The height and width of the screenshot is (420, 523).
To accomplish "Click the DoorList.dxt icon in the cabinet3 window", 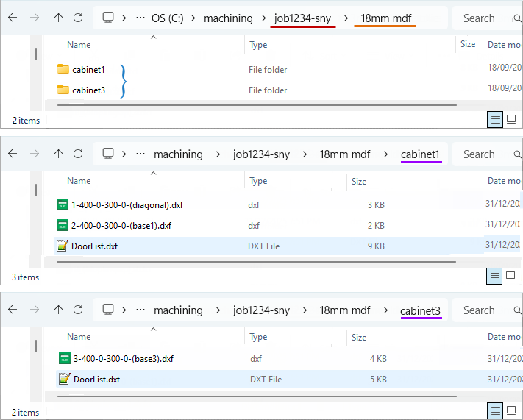I will [x=65, y=380].
